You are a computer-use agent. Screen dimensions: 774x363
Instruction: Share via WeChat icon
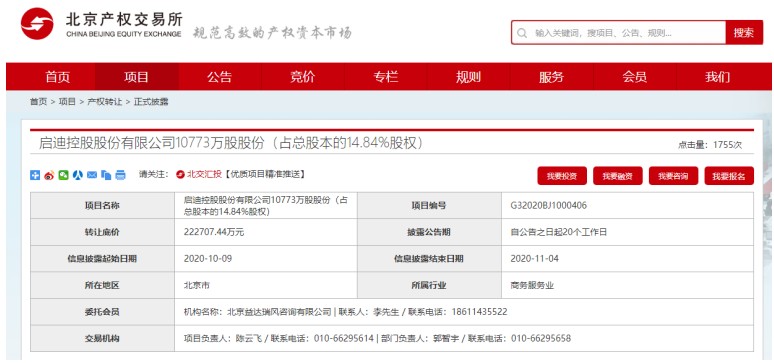tap(63, 175)
